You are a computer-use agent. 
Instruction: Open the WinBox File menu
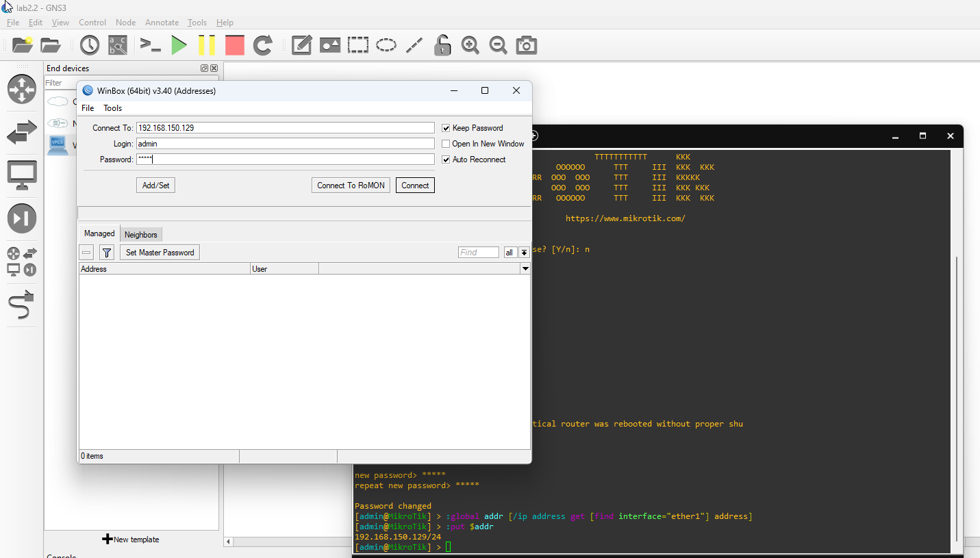point(88,108)
